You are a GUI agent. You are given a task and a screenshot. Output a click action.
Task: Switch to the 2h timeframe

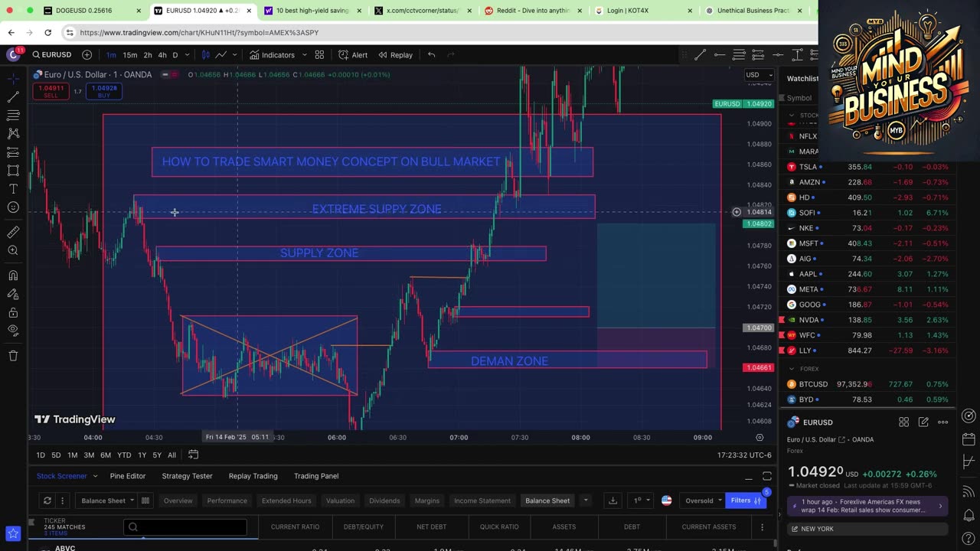tap(148, 55)
